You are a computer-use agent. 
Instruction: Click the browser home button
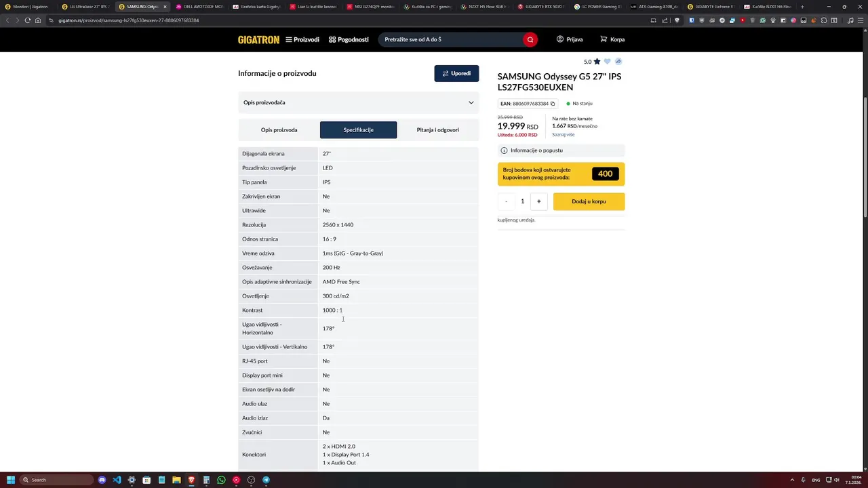(37, 20)
